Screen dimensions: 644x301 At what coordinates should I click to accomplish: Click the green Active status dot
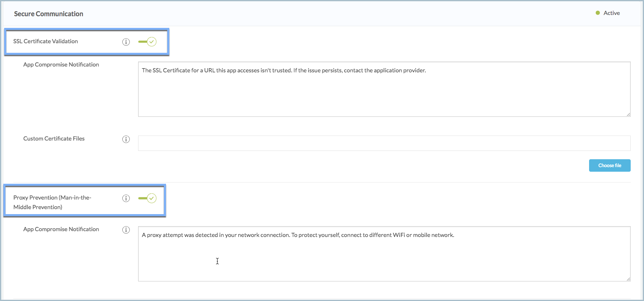point(598,13)
